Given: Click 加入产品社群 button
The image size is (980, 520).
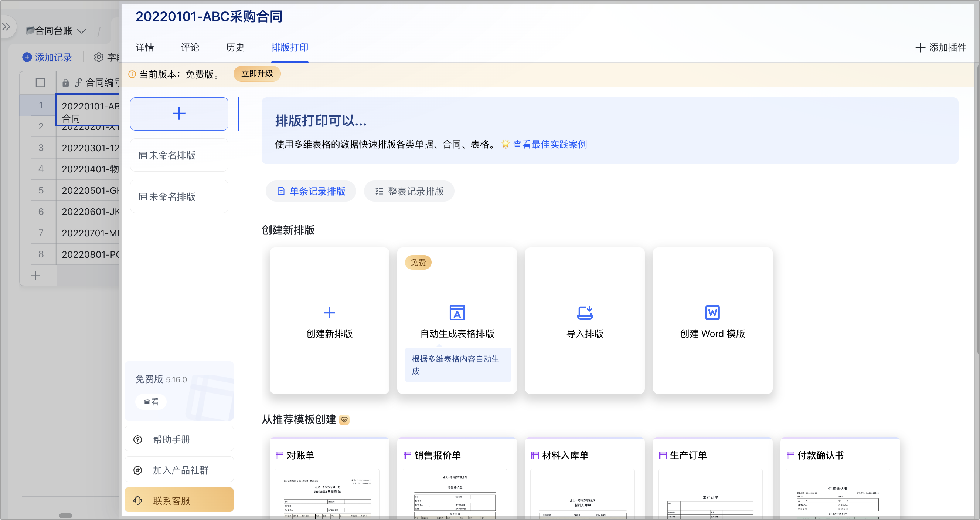Looking at the screenshot, I should [x=179, y=470].
